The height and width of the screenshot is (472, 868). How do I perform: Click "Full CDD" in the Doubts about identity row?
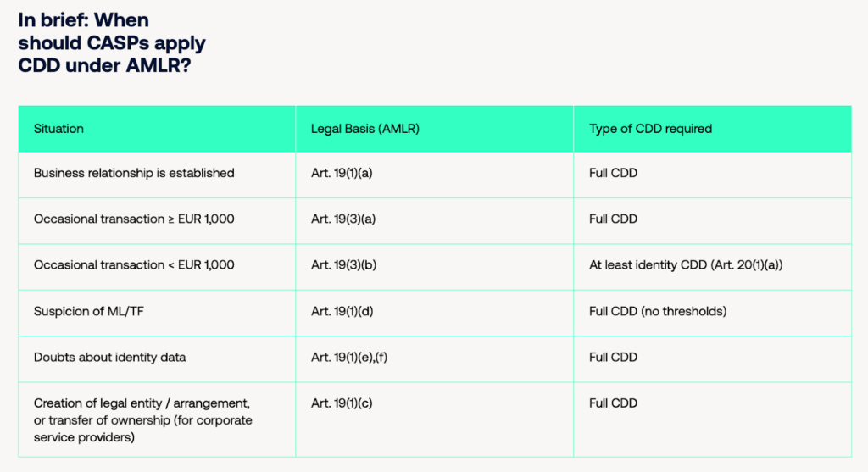point(613,357)
